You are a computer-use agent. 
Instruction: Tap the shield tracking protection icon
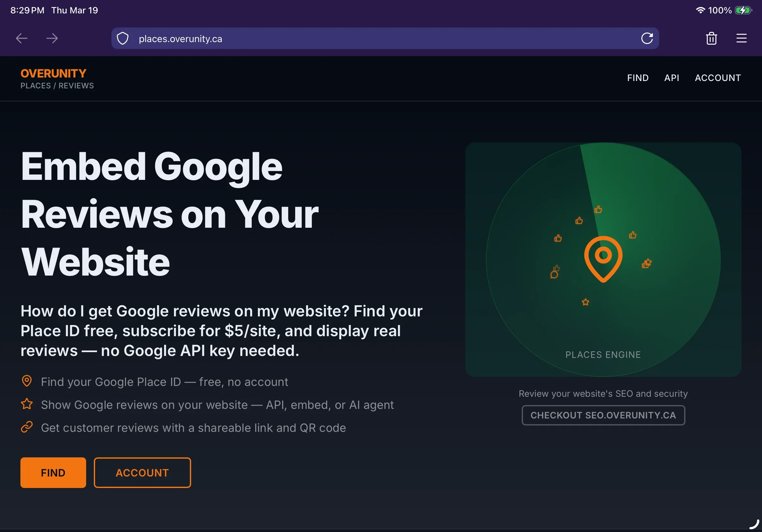tap(123, 39)
